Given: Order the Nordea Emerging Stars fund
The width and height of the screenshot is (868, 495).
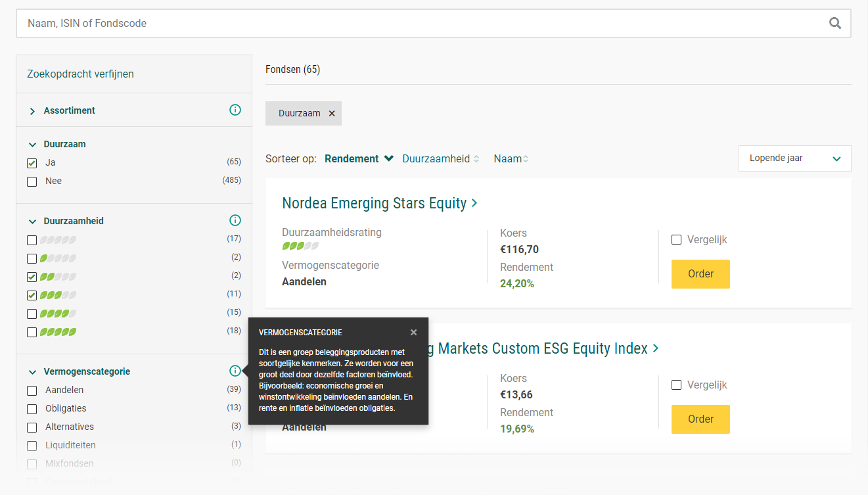Looking at the screenshot, I should point(700,274).
